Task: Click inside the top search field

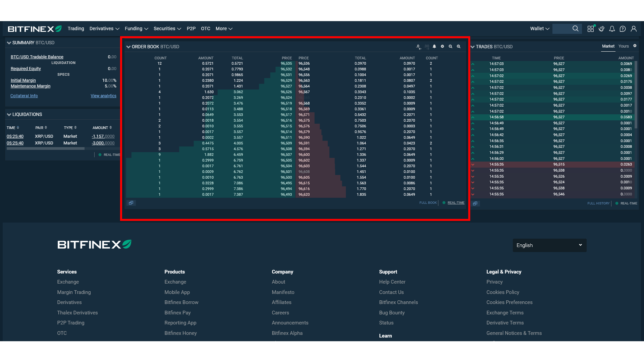Action: click(563, 29)
